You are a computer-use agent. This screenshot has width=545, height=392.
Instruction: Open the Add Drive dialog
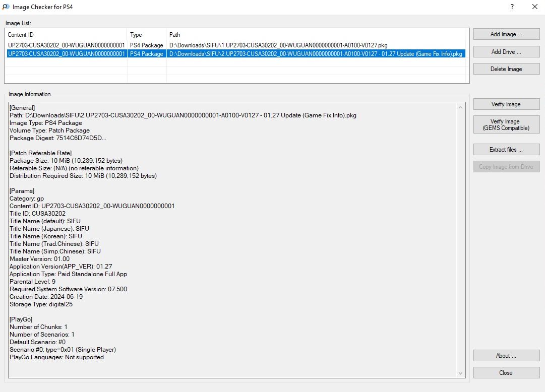(506, 52)
